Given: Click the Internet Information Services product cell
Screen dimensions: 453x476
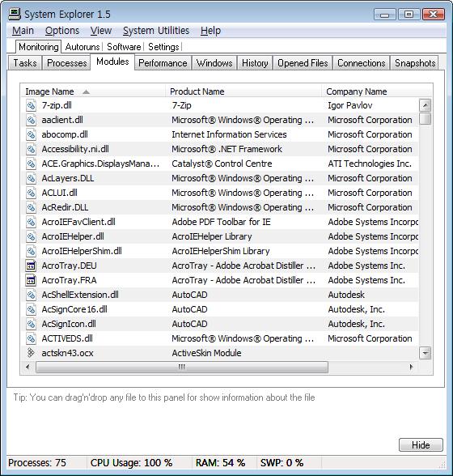Looking at the screenshot, I should tap(229, 134).
